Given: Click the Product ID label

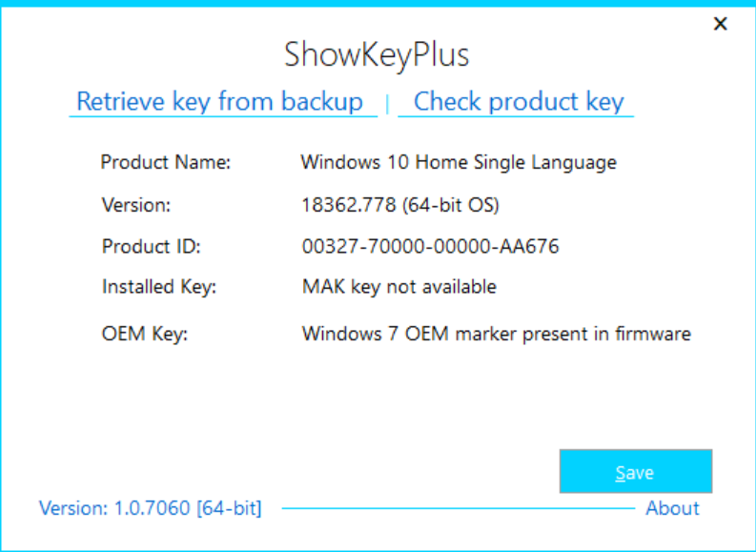Looking at the screenshot, I should click(152, 247).
